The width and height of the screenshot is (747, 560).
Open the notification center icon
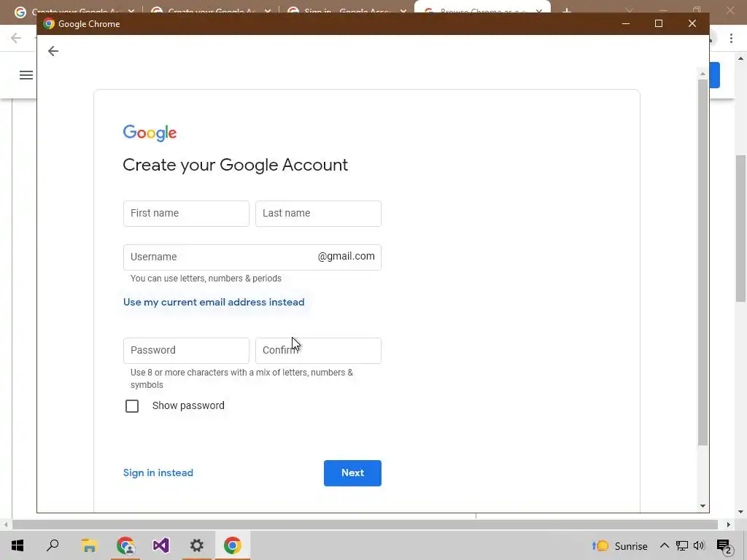pyautogui.click(x=724, y=546)
